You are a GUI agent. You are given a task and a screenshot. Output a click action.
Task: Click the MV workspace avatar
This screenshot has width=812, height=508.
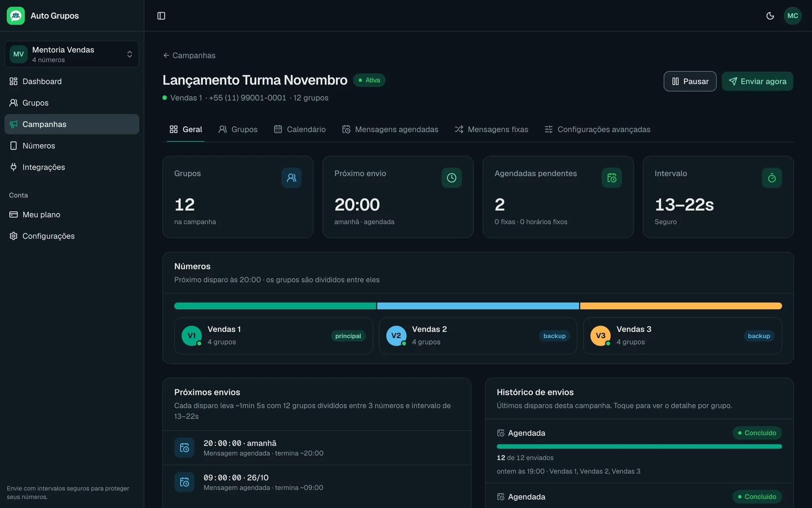(x=19, y=54)
